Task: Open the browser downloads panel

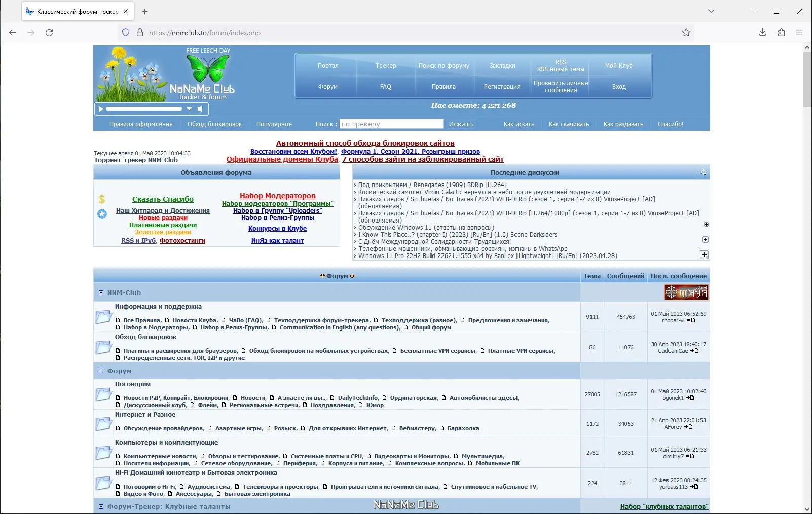Action: (762, 33)
